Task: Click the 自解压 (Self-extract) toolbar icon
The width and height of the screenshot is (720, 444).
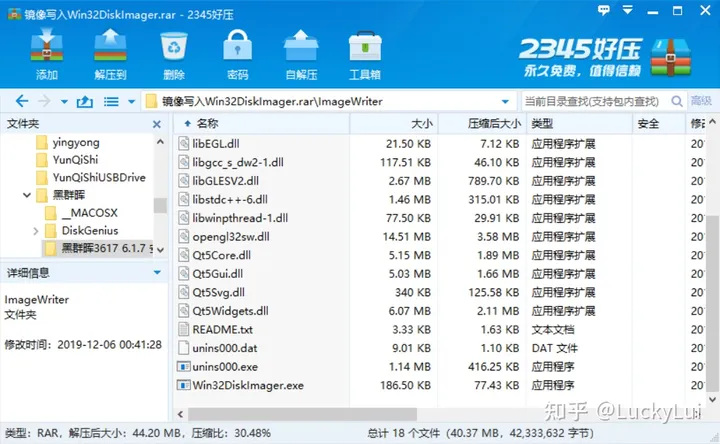Action: click(301, 45)
